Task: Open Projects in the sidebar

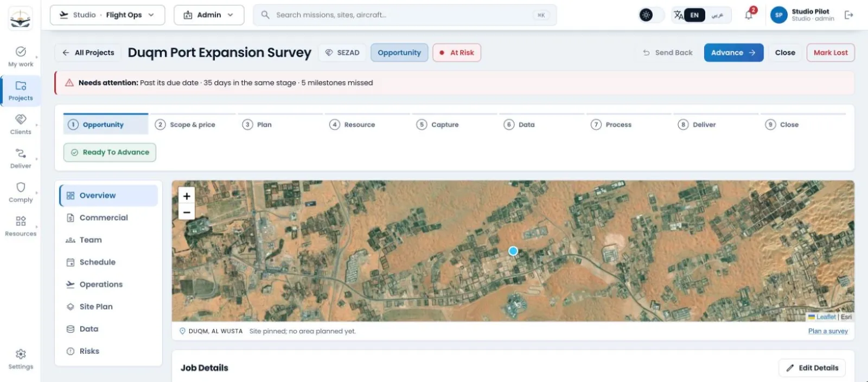Action: pyautogui.click(x=21, y=90)
